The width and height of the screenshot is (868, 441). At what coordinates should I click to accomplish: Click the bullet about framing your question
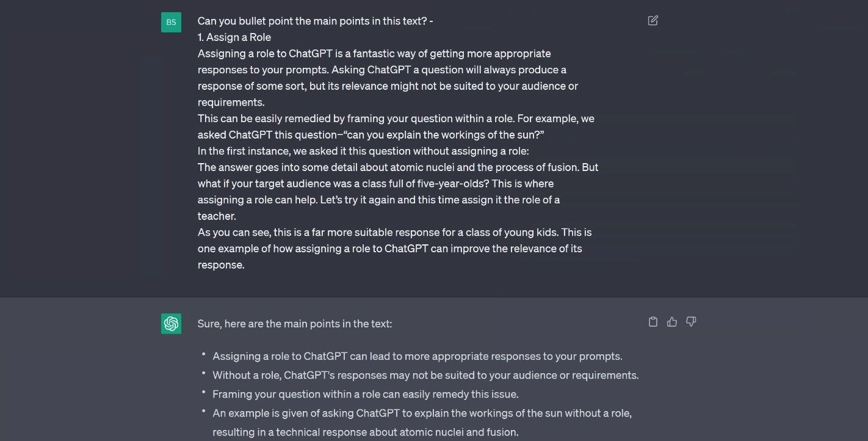click(x=365, y=394)
